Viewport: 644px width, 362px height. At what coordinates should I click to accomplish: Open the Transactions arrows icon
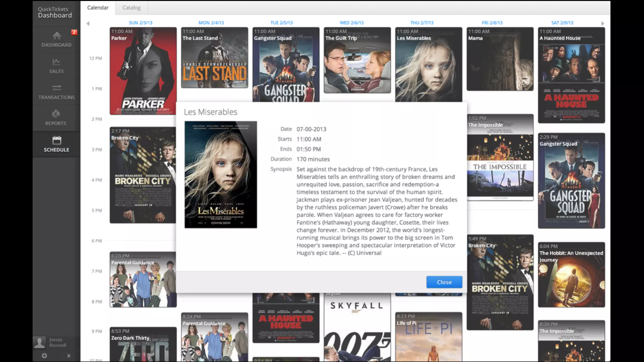[57, 87]
